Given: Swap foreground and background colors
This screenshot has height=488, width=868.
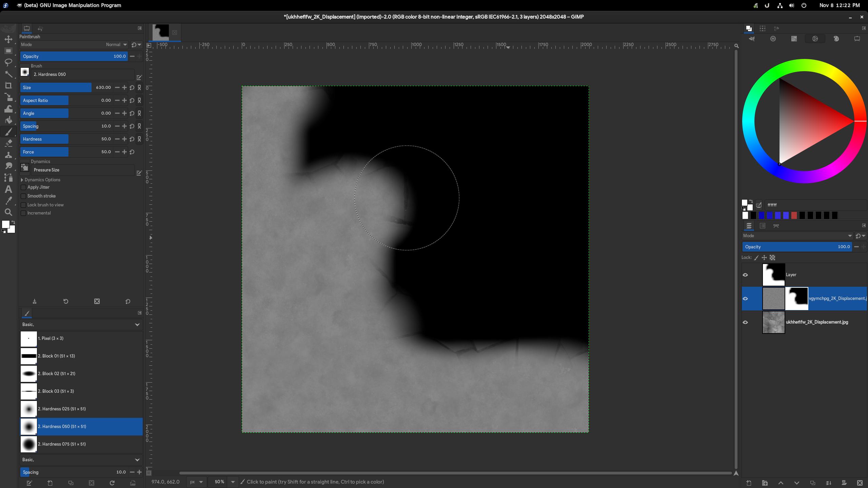Looking at the screenshot, I should pyautogui.click(x=13, y=222).
